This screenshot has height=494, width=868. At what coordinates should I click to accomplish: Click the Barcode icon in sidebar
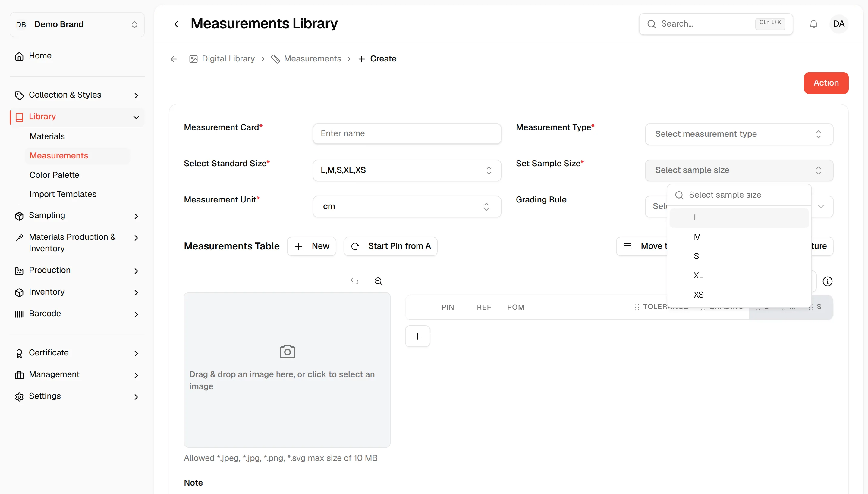point(19,314)
